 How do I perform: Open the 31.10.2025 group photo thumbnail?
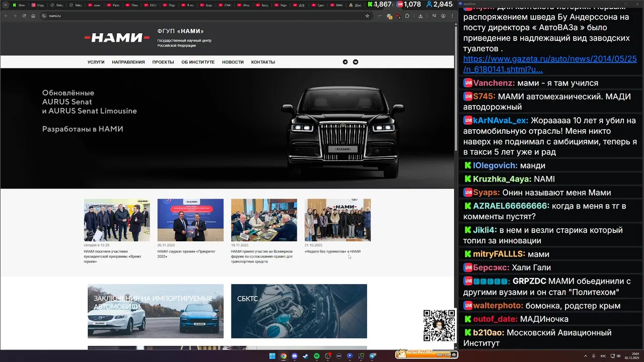[338, 220]
